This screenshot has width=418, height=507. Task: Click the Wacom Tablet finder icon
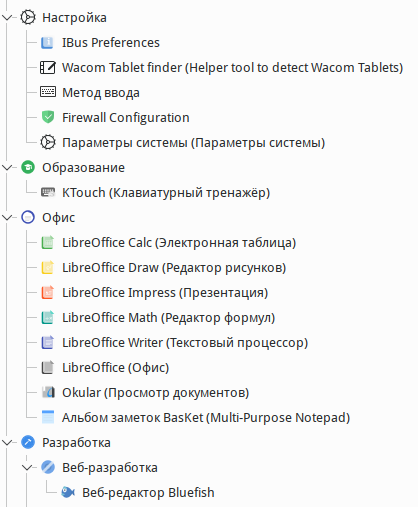click(x=48, y=68)
